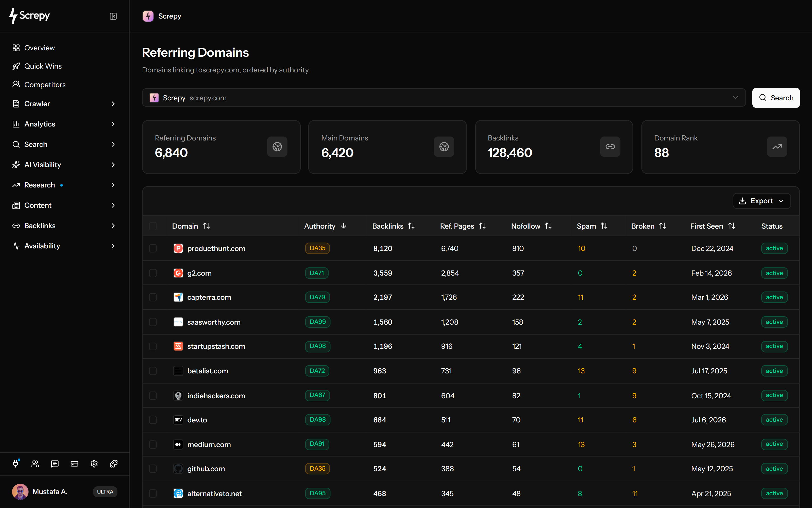
Task: Open the github.com domain link
Action: click(x=206, y=469)
